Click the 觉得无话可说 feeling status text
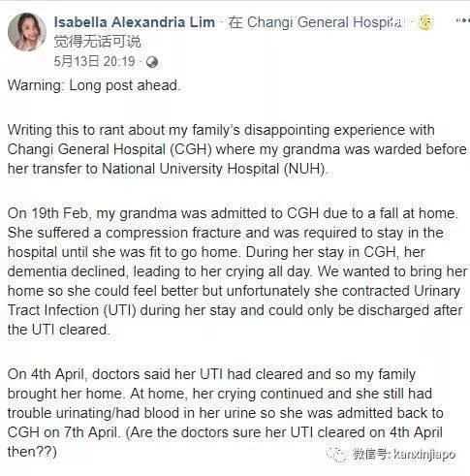The width and height of the screenshot is (470, 476). 97,42
